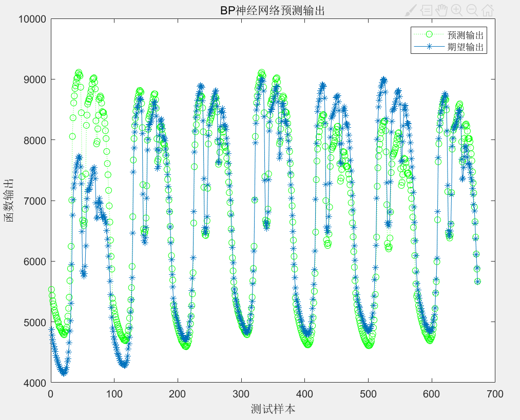Click the 10000 y-axis tick label
This screenshot has width=520, height=420.
click(x=32, y=19)
